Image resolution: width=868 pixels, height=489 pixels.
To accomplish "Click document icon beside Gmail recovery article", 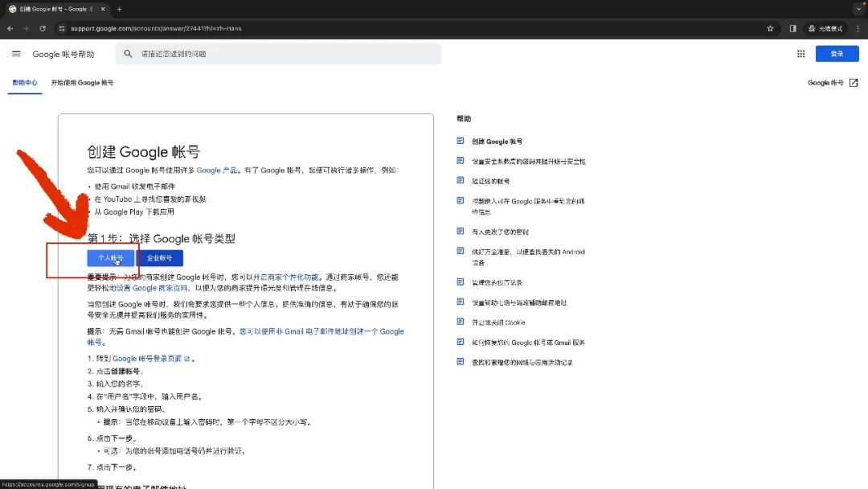I will [460, 342].
